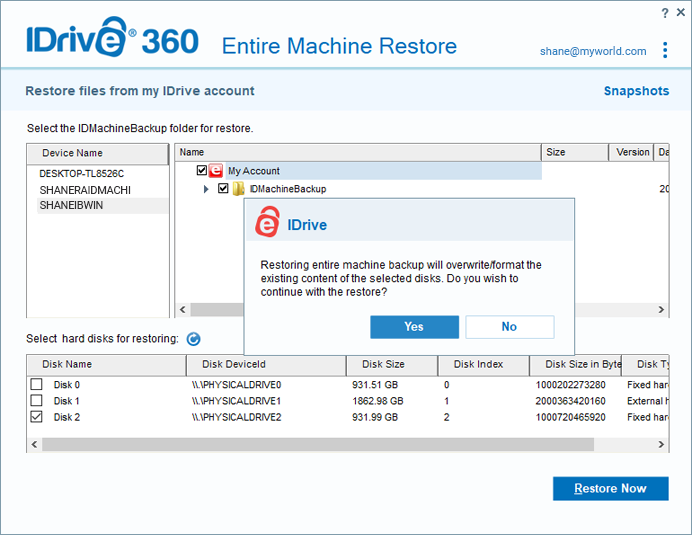The image size is (692, 535).
Task: Click the refresh hard disks icon
Action: point(193,339)
